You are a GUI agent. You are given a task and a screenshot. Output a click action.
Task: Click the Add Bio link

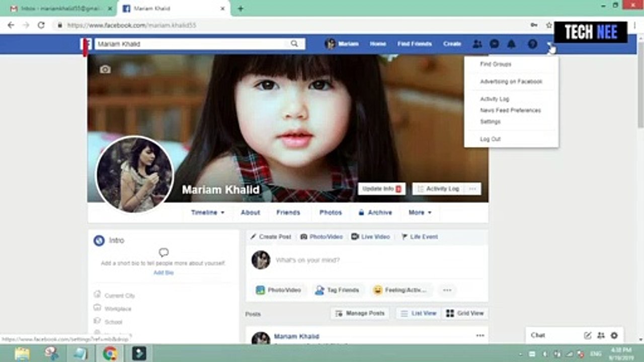(x=164, y=273)
